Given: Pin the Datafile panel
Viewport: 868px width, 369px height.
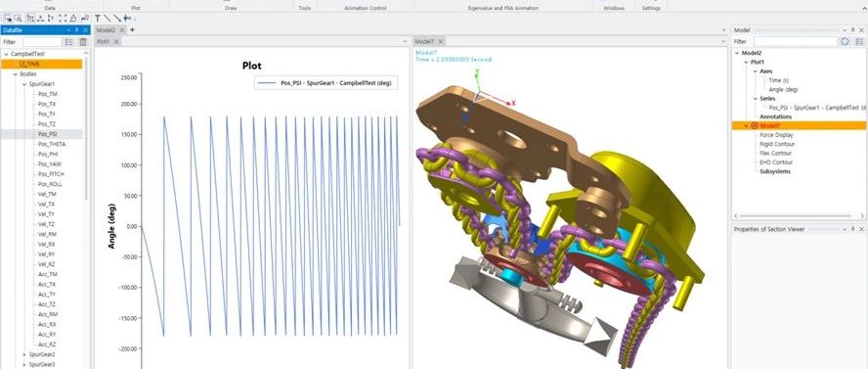Looking at the screenshot, I should click(77, 30).
